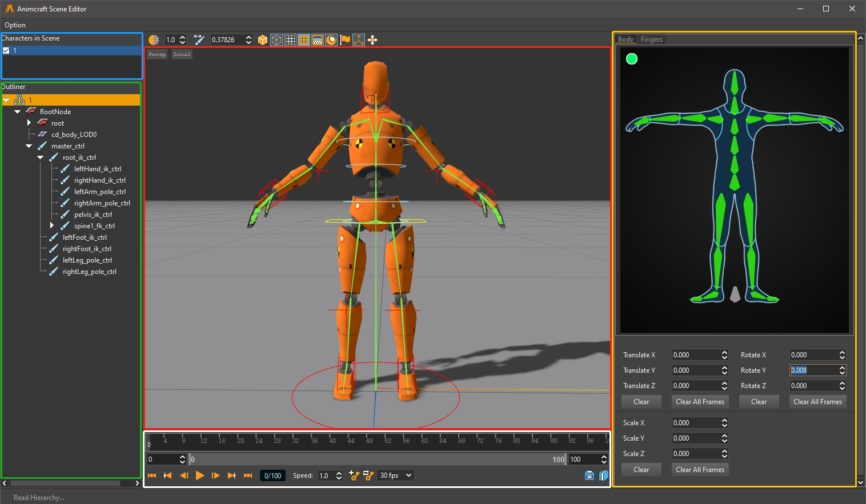866x504 pixels.
Task: Toggle the orange sphere lighting icon
Action: point(331,40)
